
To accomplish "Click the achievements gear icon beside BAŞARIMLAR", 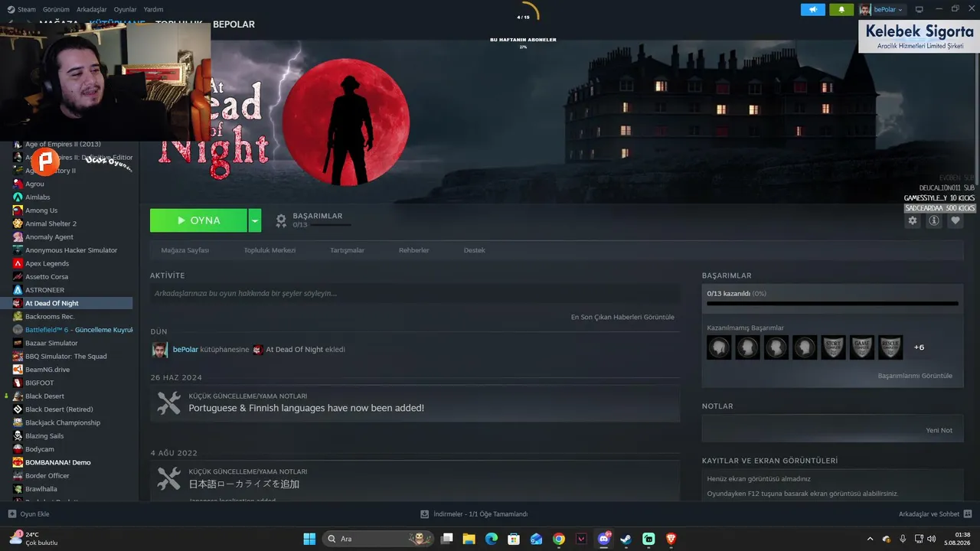I will pos(281,220).
